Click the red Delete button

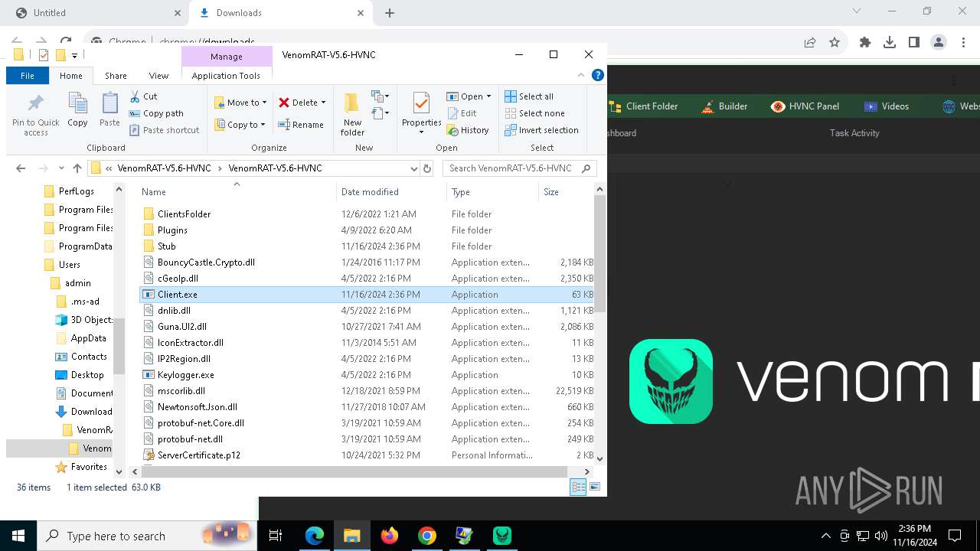(x=298, y=103)
